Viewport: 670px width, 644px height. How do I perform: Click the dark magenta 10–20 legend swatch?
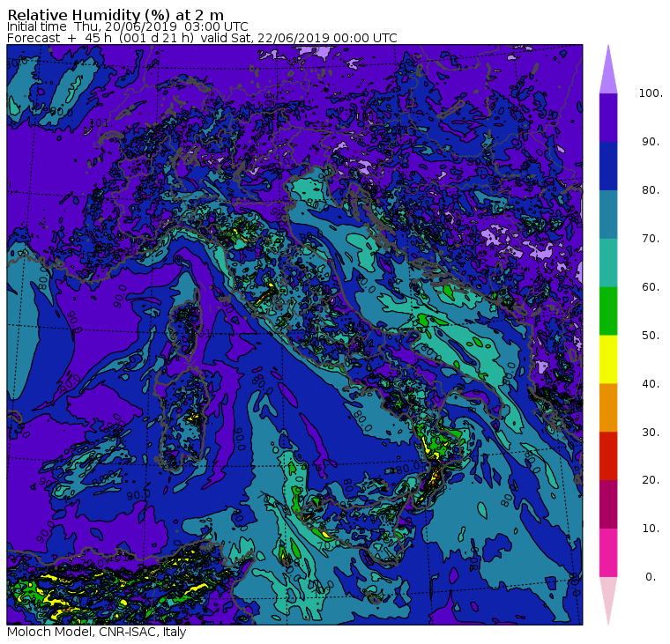tap(608, 504)
